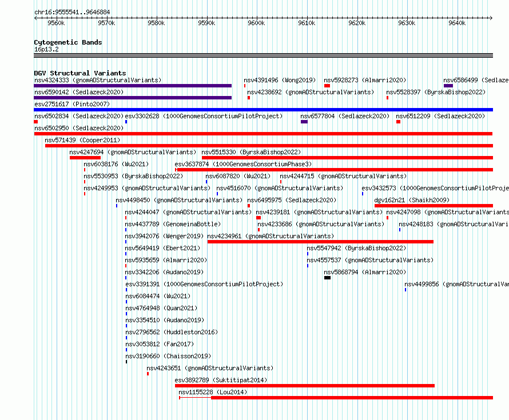Select the nsv4557537 gnomAD label
509x420 pixels.
pos(370,260)
